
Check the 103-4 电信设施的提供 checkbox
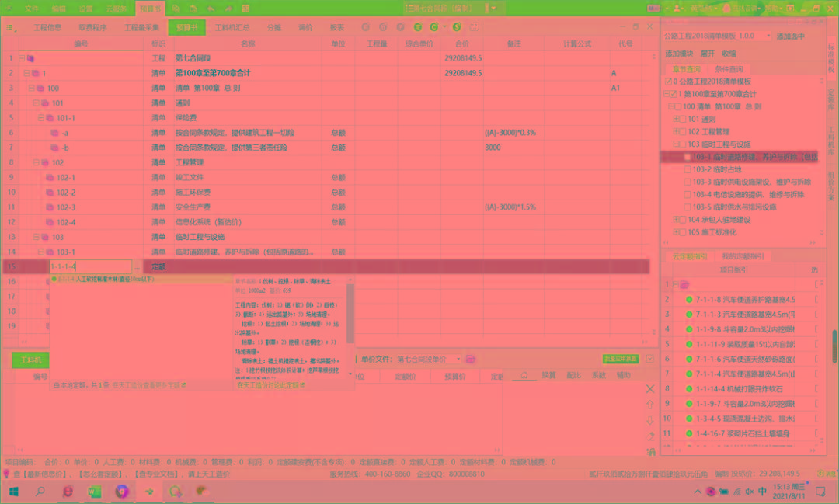point(688,194)
